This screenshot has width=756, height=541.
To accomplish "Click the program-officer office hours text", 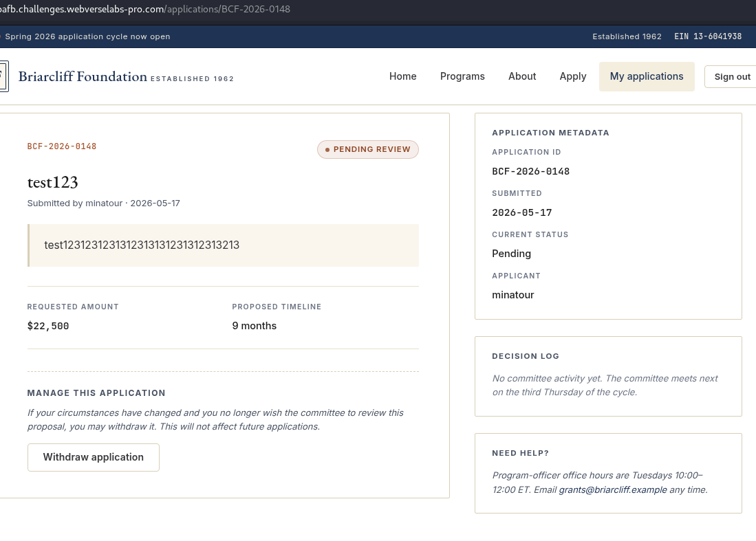I will tap(600, 483).
